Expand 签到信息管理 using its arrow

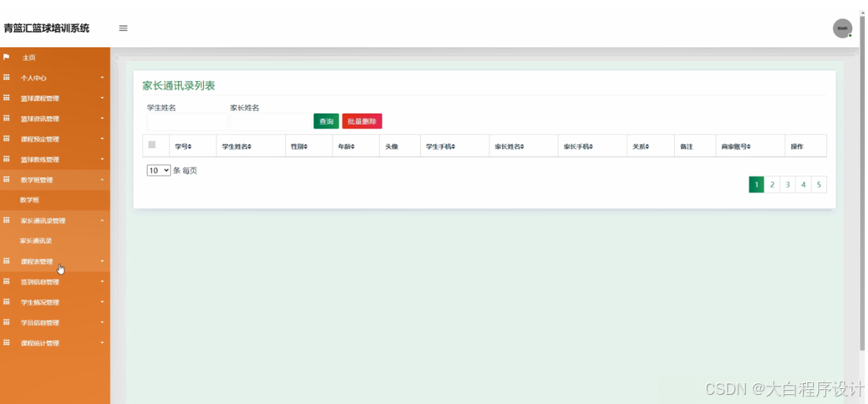point(103,282)
